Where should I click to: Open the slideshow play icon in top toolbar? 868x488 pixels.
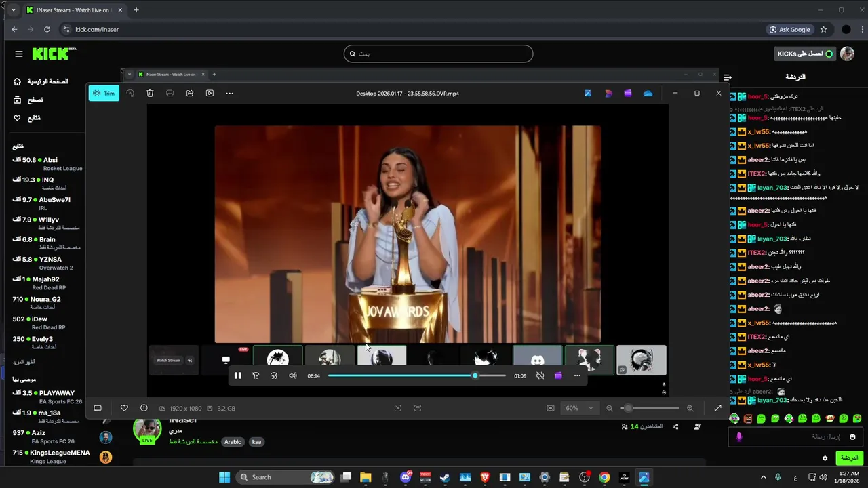(210, 94)
